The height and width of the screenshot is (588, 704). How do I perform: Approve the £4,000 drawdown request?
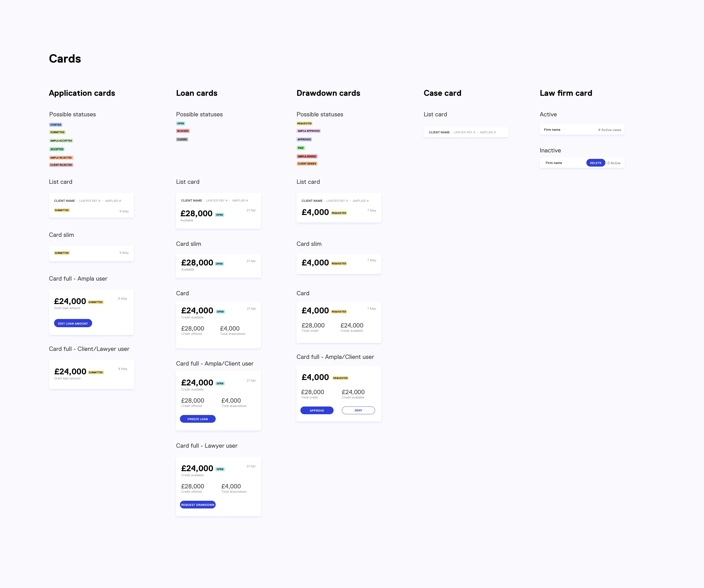pyautogui.click(x=316, y=410)
